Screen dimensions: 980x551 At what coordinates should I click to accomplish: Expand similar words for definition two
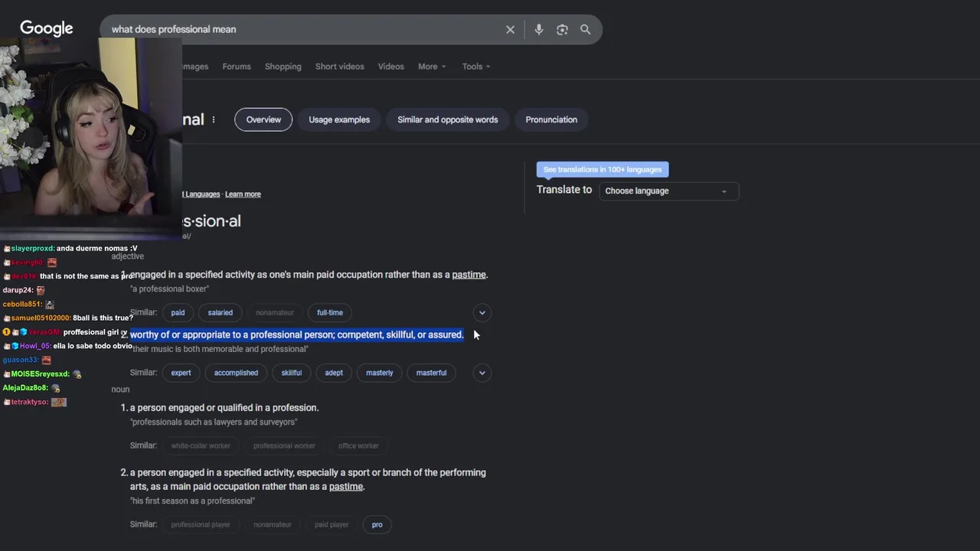[x=482, y=373]
